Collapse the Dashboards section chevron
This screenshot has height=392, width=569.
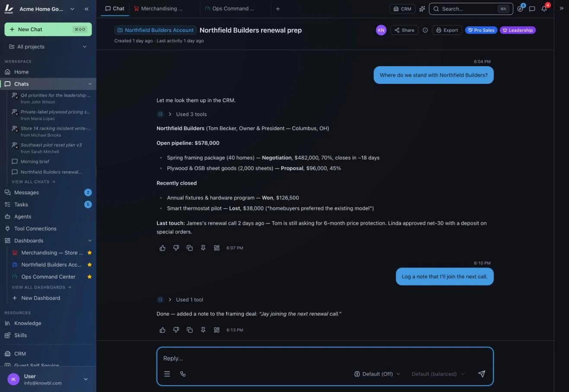click(90, 241)
